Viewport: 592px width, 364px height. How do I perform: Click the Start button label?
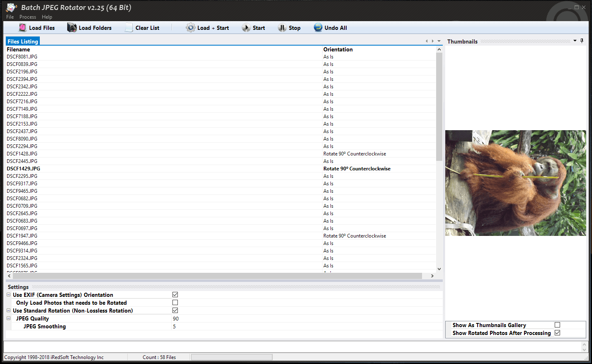click(x=259, y=28)
